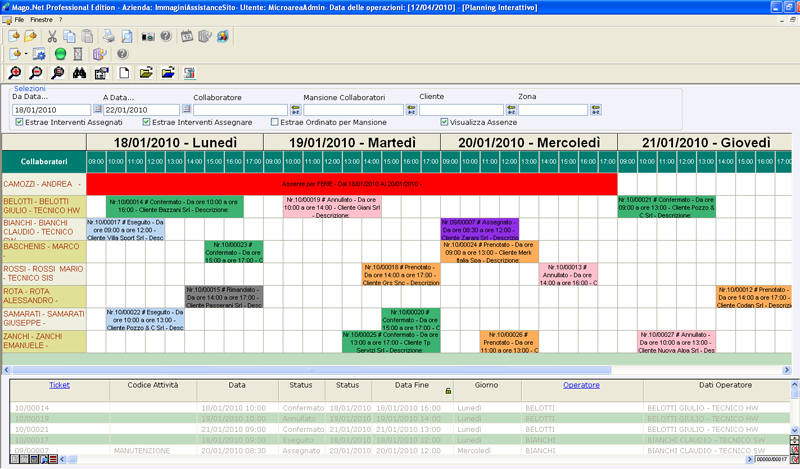Click the grid vertical scrollbar down arrow
800x469 pixels.
[794, 430]
